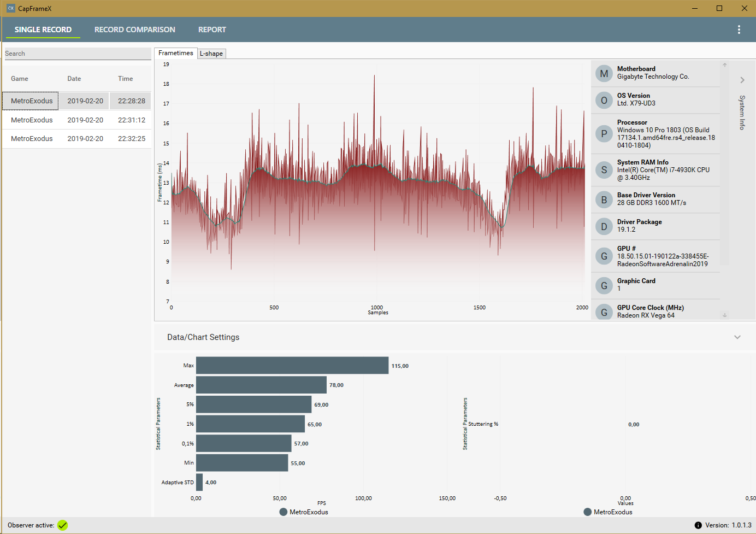
Task: Click the 'Radeon RX Vega 64' text
Action: pos(646,315)
